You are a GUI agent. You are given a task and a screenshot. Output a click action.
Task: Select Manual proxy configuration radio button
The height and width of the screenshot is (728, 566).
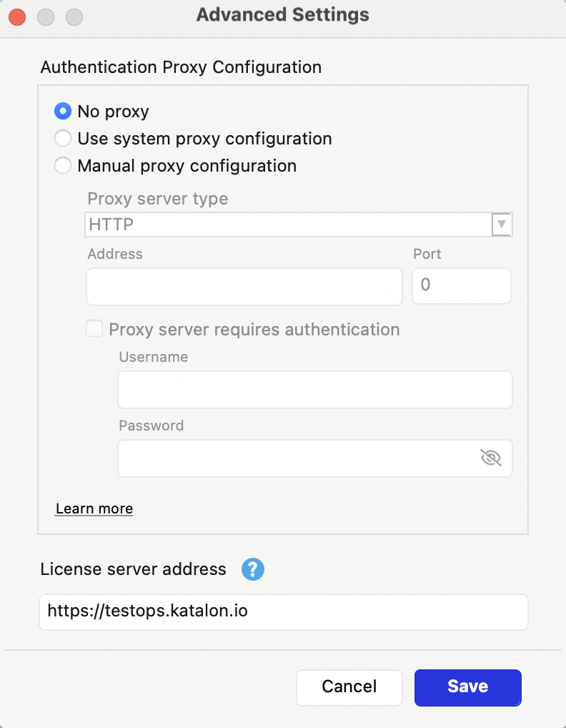point(63,166)
